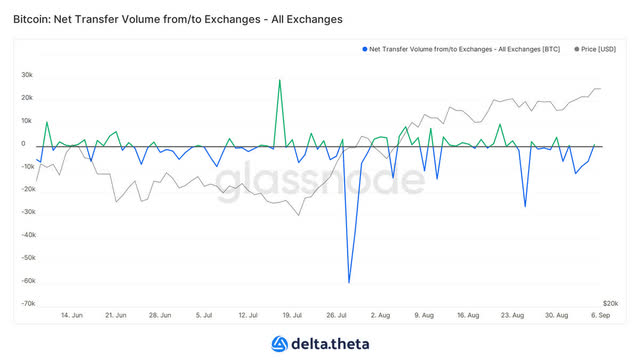Click the 2. Aug date axis label

[x=380, y=315]
